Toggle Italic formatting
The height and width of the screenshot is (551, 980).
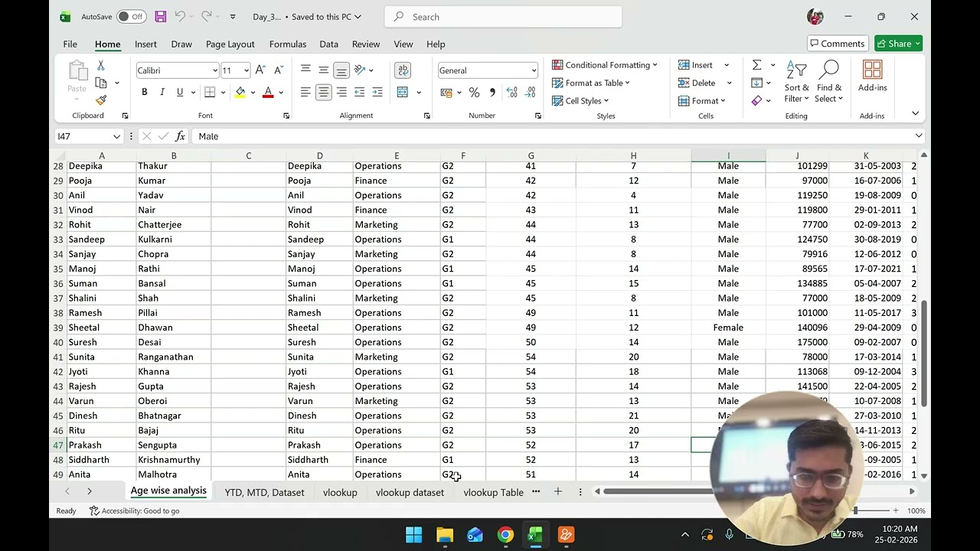pyautogui.click(x=162, y=93)
